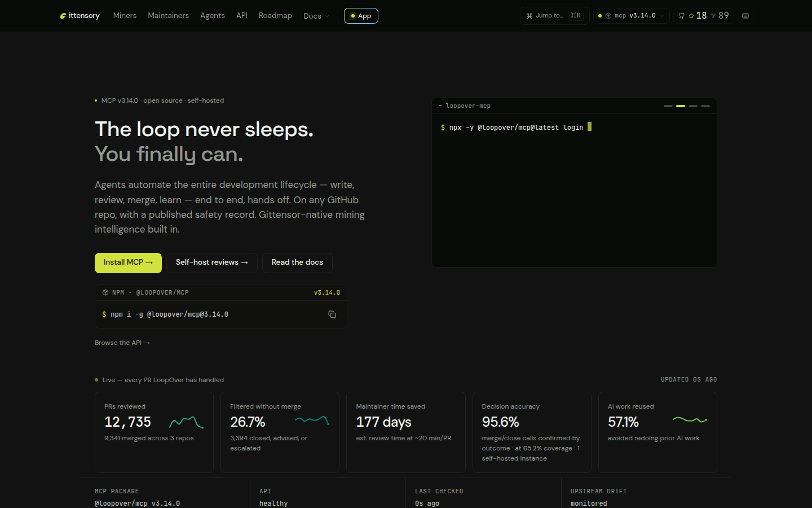Open the Roadmap page
The image size is (812, 508).
point(275,16)
